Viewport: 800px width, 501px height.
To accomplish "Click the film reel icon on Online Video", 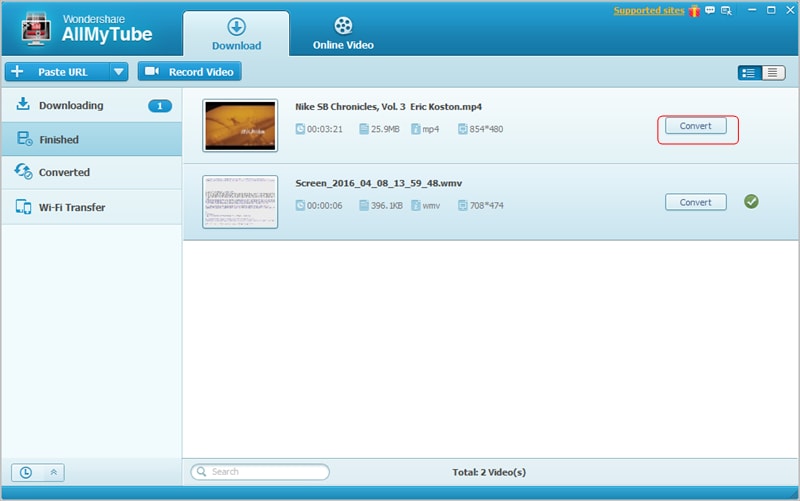I will click(x=343, y=26).
